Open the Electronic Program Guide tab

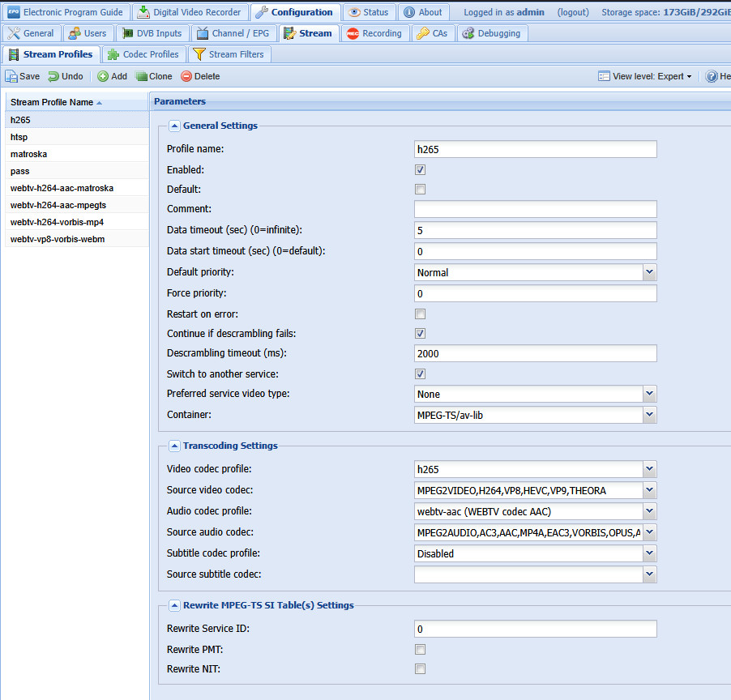point(66,12)
